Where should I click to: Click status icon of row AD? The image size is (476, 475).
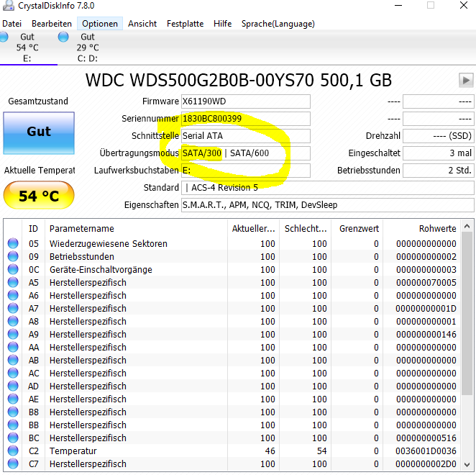[13, 386]
